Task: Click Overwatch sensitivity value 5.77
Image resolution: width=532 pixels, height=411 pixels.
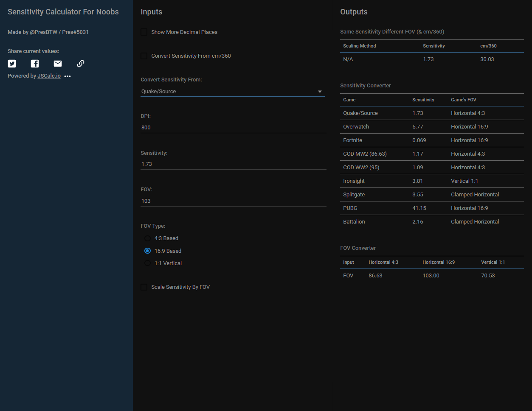Action: 417,127
